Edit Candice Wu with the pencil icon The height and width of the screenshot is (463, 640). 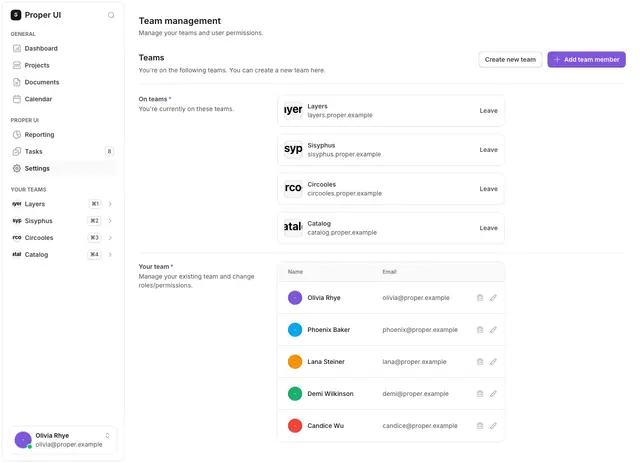493,426
